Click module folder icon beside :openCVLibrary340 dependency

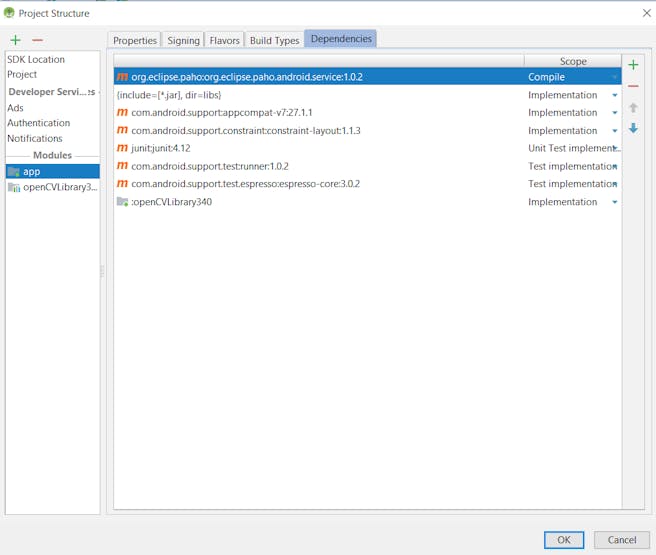click(122, 202)
